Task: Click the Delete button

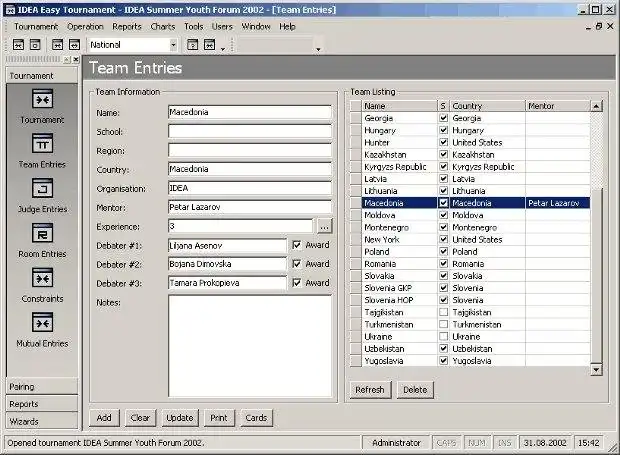Action: (x=415, y=390)
